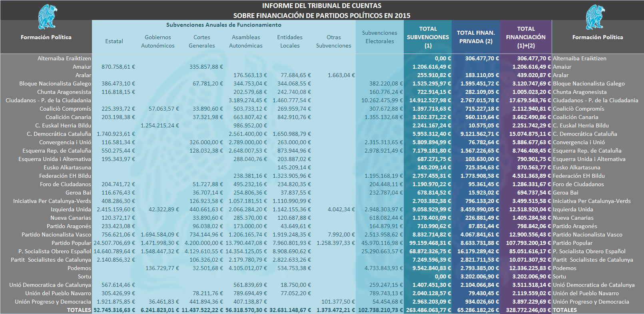Viewport: 644px width, 314px height.
Task: Click the grand total 328.772.246,03 €
Action: coord(528,310)
